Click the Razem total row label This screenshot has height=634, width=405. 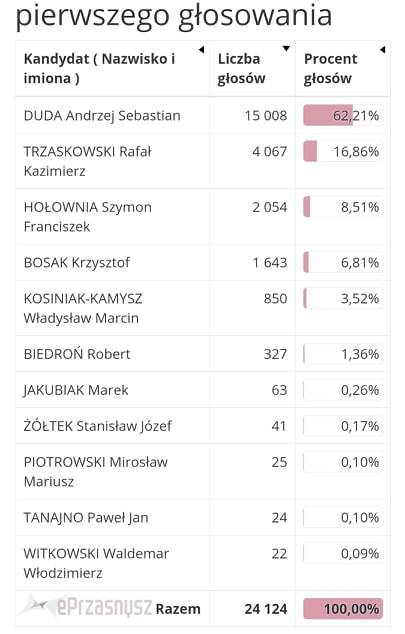coord(178,609)
